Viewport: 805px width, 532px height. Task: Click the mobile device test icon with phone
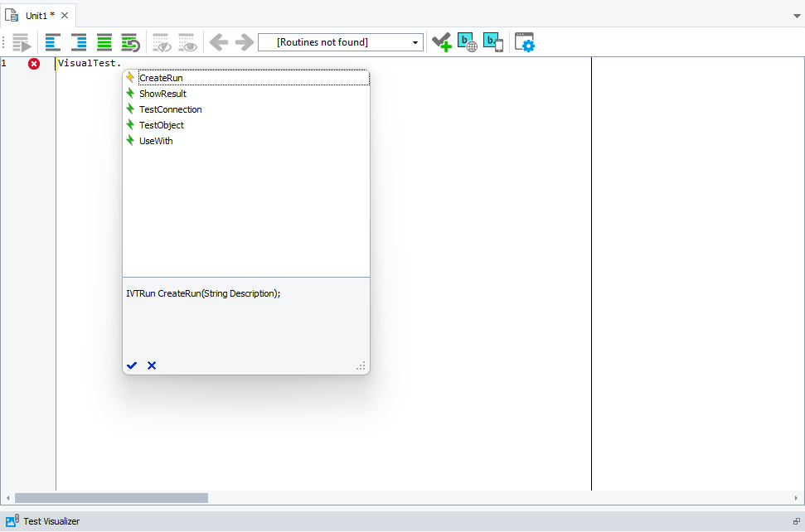click(493, 42)
